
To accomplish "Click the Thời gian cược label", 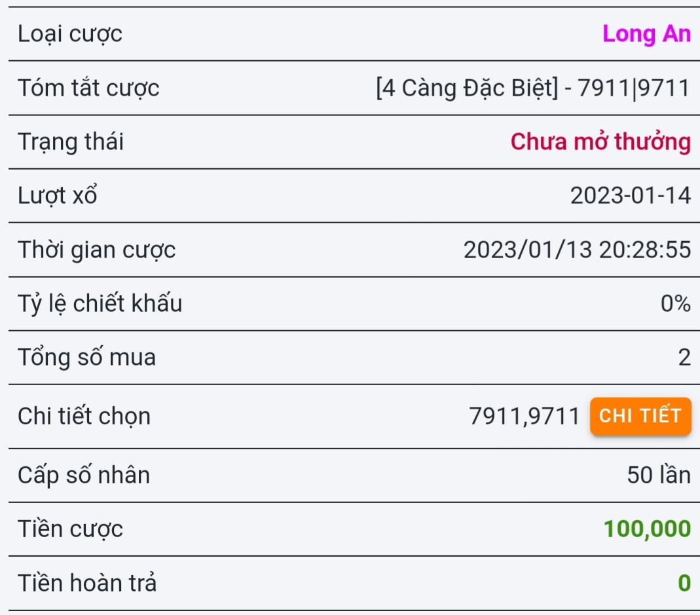I will pyautogui.click(x=97, y=250).
